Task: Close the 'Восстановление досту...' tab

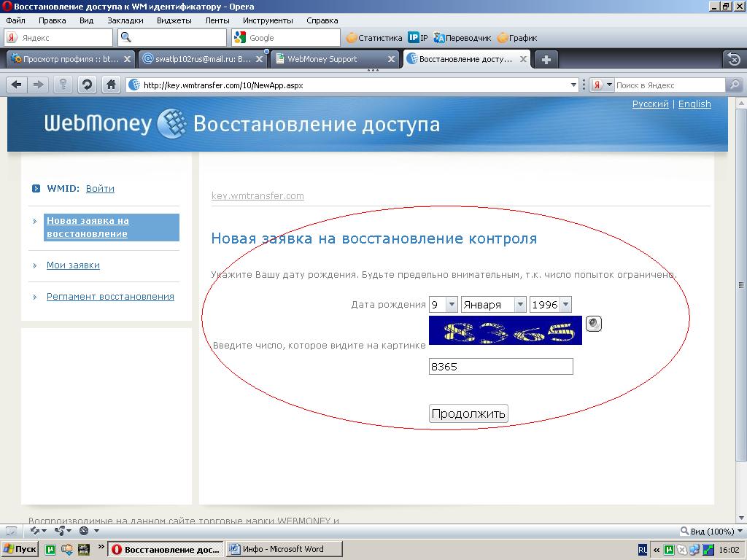Action: point(523,60)
